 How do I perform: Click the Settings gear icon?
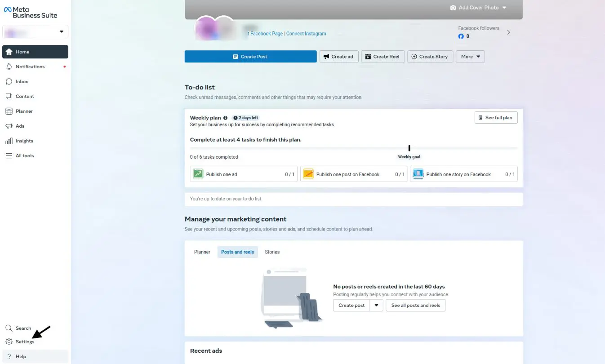pos(9,342)
